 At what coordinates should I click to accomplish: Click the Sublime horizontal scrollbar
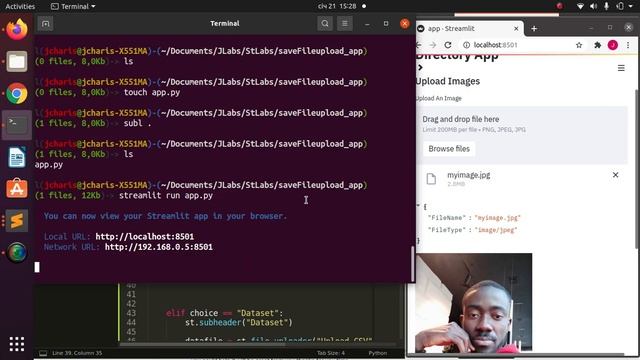pos(202,344)
